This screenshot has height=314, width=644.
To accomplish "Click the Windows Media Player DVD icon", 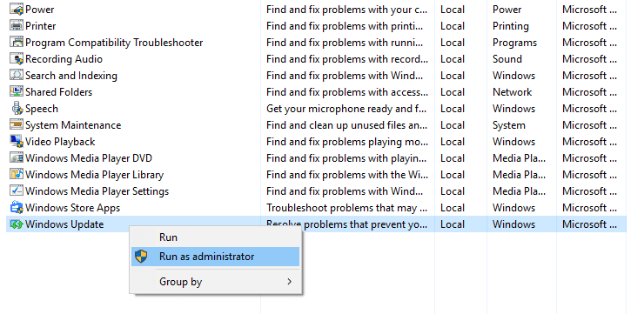I will coord(17,158).
